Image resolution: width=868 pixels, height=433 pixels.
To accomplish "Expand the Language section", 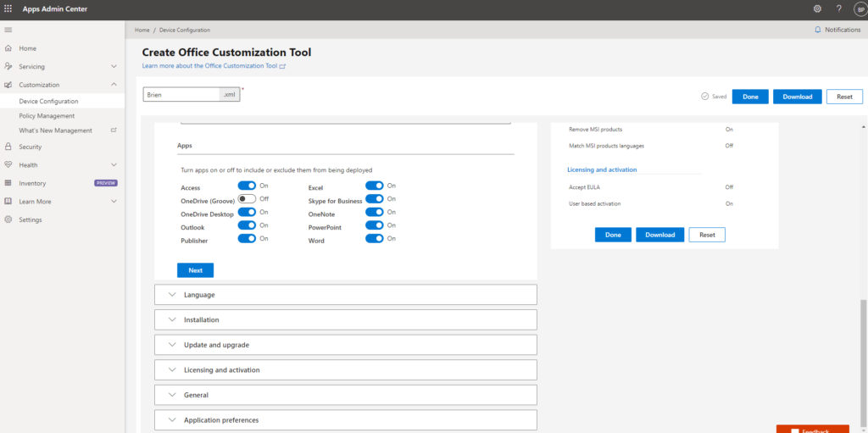I will tap(346, 295).
